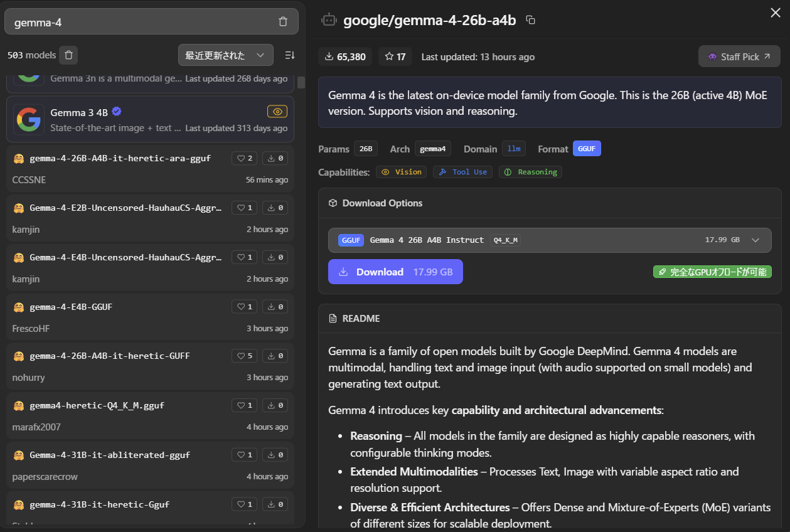Click the Download 17.99 GB button

coord(395,272)
